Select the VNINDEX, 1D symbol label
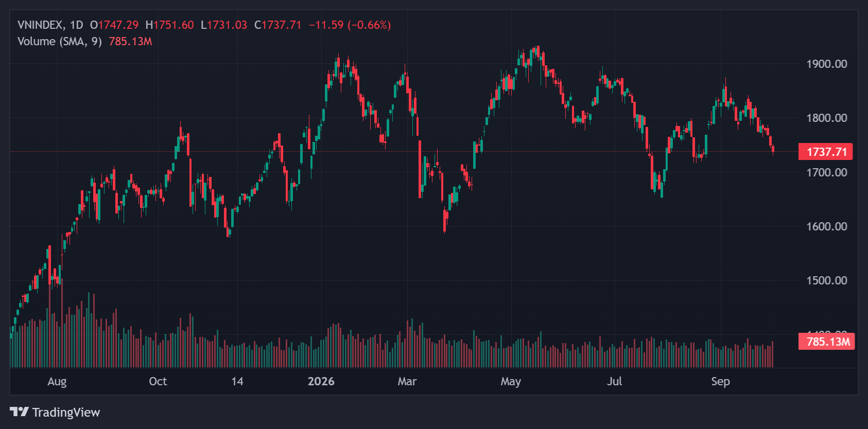The image size is (868, 429). (x=50, y=25)
